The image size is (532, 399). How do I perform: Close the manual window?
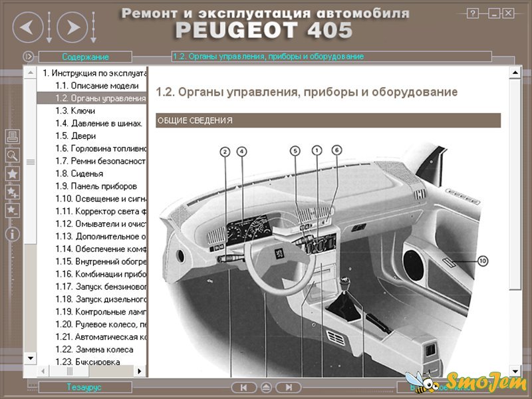pos(508,13)
